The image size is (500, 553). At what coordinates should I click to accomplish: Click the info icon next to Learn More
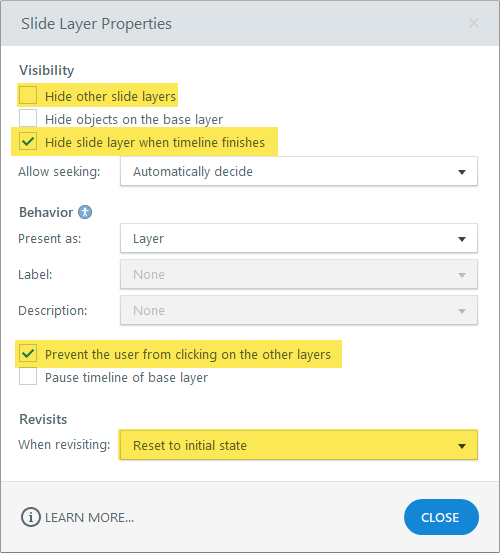(31, 517)
